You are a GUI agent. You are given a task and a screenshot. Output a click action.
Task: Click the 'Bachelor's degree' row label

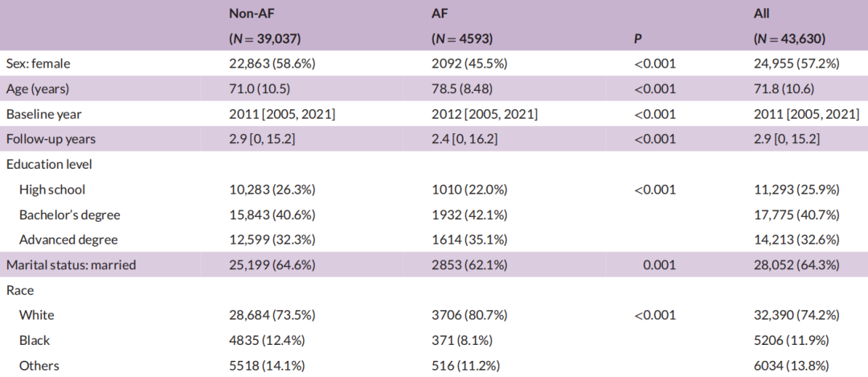coord(68,215)
